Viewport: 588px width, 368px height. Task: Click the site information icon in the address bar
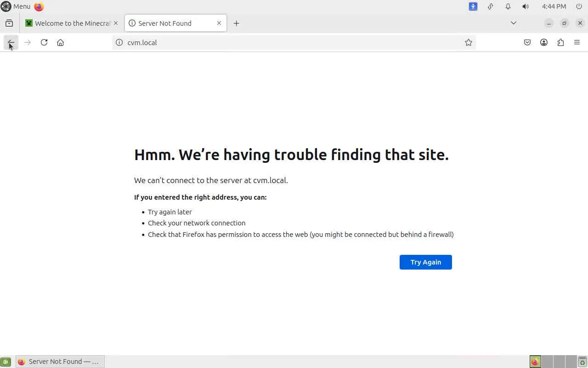click(119, 42)
